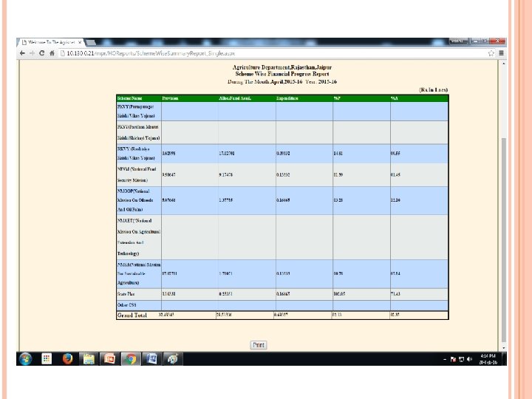
Task: Select the NMOOP scheme name cell
Action: [x=139, y=200]
